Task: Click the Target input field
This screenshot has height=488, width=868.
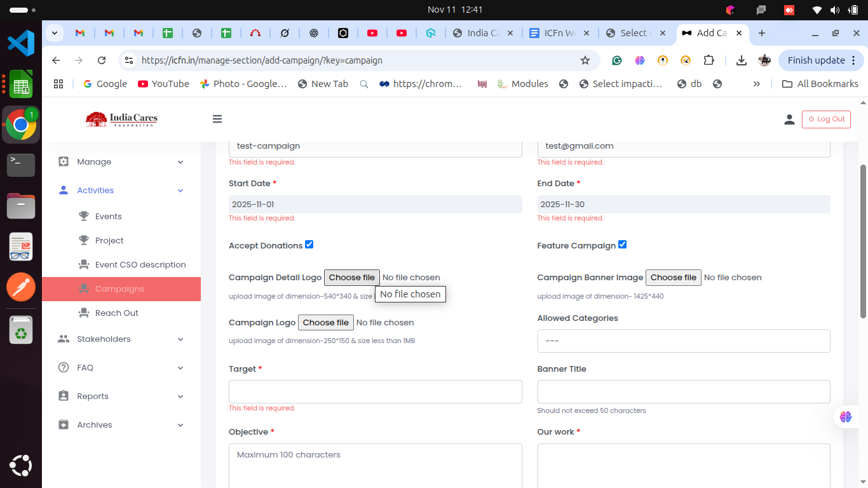Action: (375, 391)
